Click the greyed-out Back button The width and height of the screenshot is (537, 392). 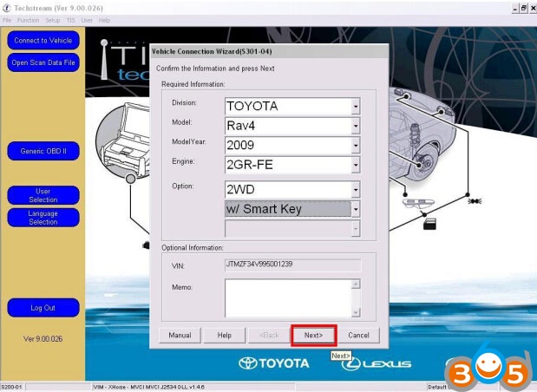pyautogui.click(x=269, y=335)
